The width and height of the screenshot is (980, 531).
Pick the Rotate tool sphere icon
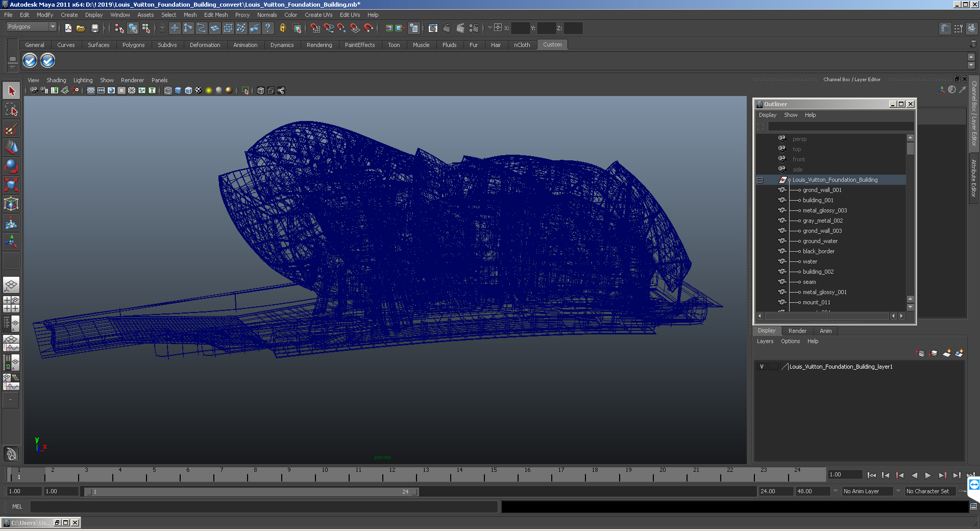pos(11,166)
